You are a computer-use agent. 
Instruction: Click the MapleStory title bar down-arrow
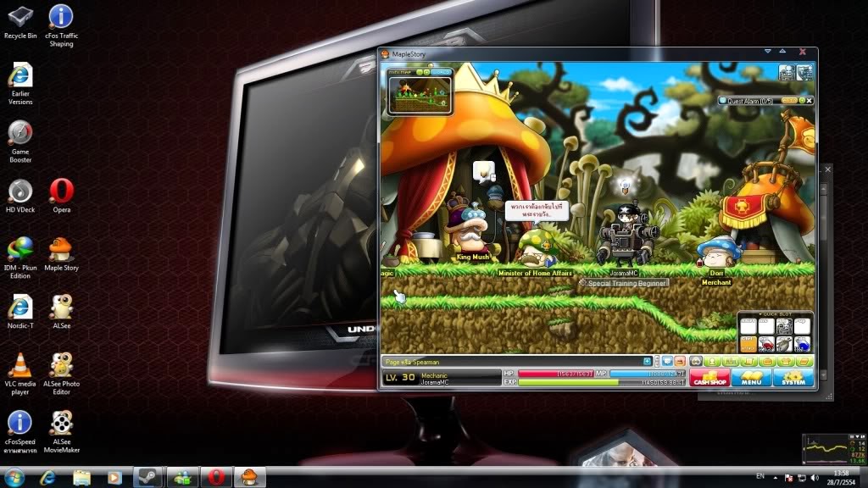click(x=768, y=51)
